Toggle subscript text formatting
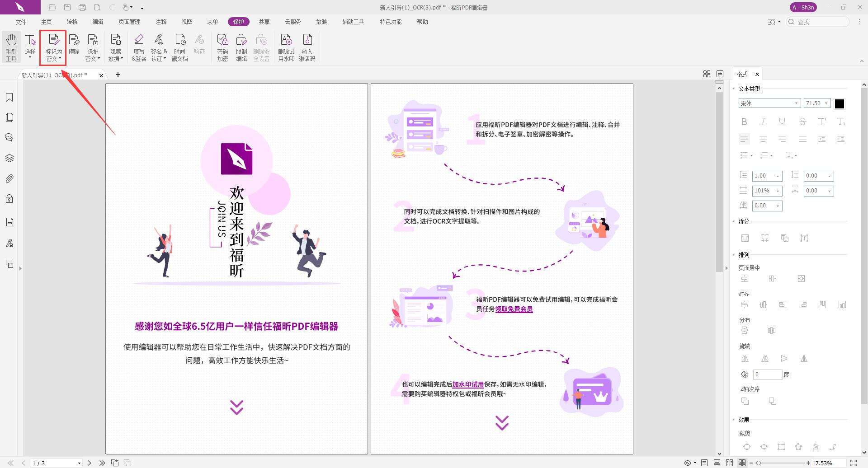This screenshot has height=468, width=868. coord(841,122)
